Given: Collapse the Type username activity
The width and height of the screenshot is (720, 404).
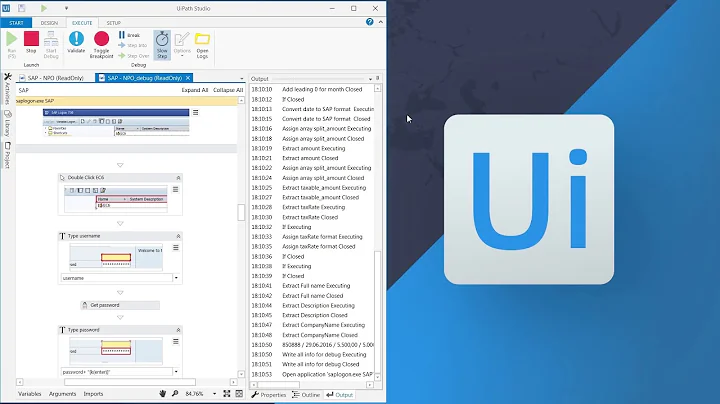Looking at the screenshot, I should (178, 236).
